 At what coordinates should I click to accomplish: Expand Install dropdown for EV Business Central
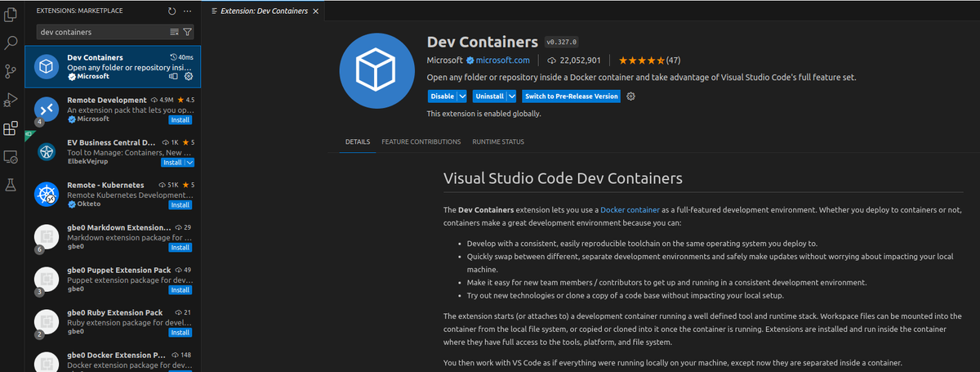point(190,163)
